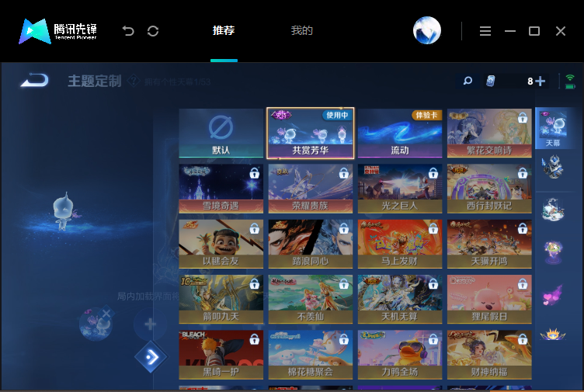
Task: Select the 棉花糖聚会 theme card
Action: point(311,355)
